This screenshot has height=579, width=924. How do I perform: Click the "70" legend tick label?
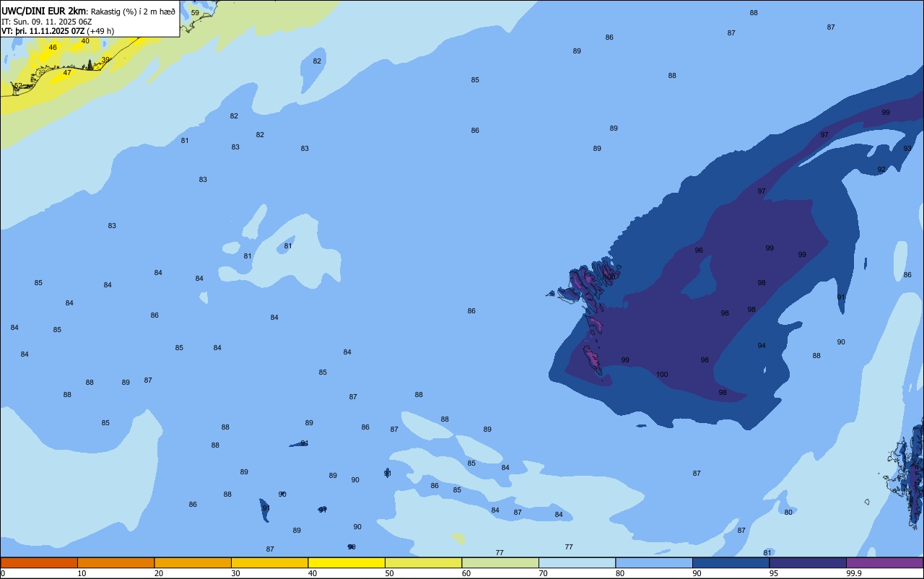pos(543,573)
